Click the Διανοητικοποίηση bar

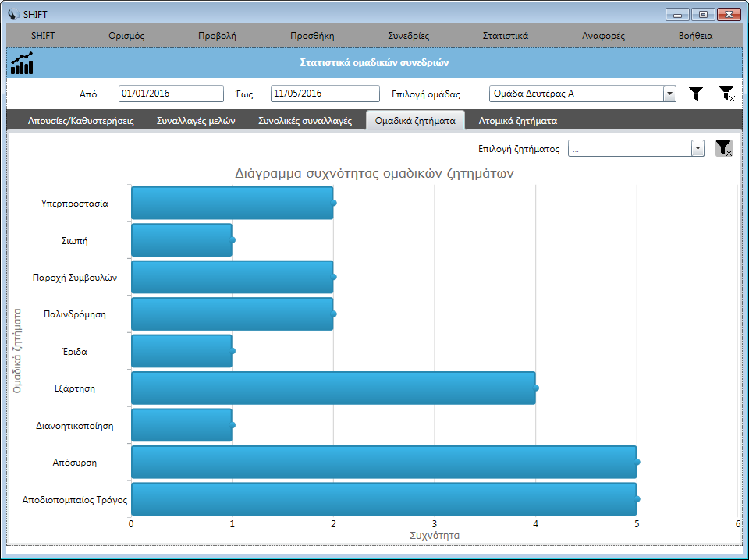point(182,425)
